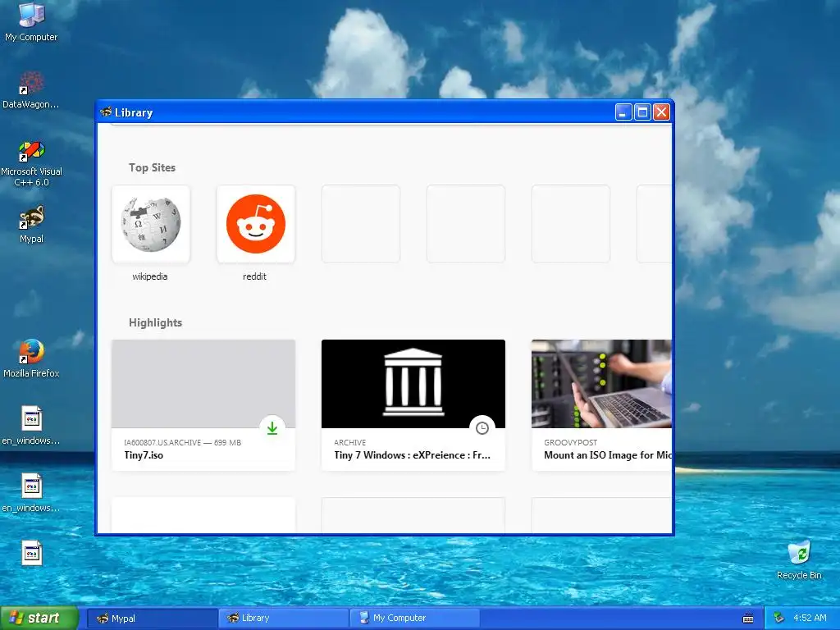Minimize the Library window

point(623,112)
